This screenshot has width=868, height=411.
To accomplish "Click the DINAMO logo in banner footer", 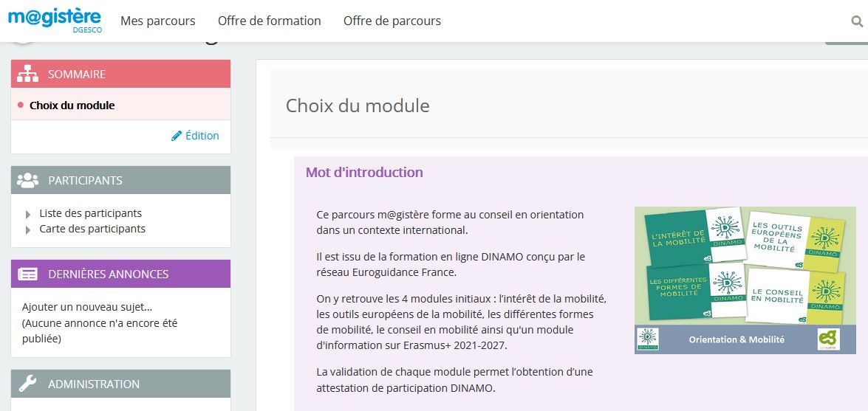I will pyautogui.click(x=648, y=339).
